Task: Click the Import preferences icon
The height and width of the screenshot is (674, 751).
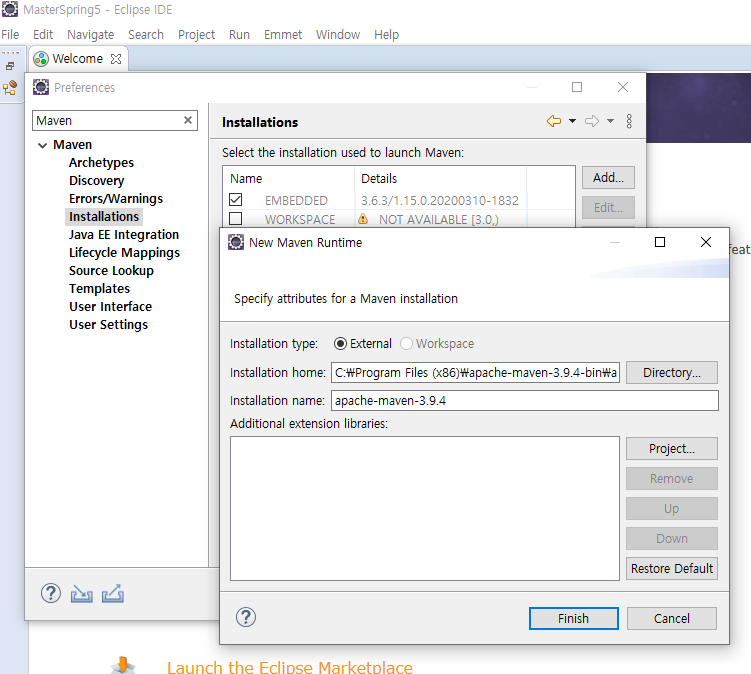Action: (81, 594)
